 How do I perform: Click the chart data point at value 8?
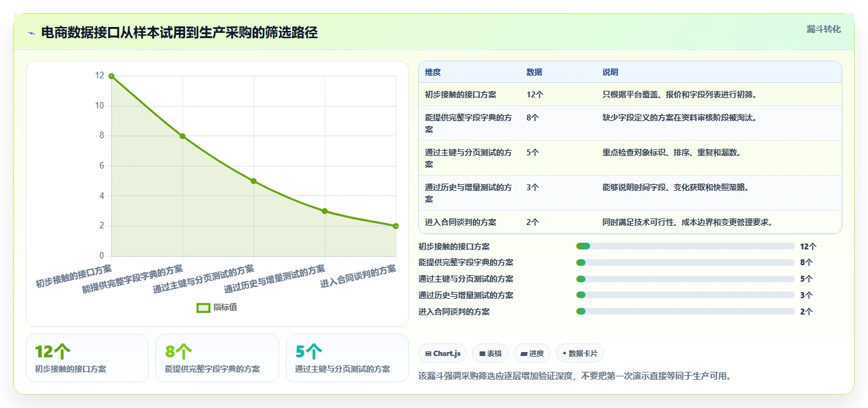tap(182, 136)
